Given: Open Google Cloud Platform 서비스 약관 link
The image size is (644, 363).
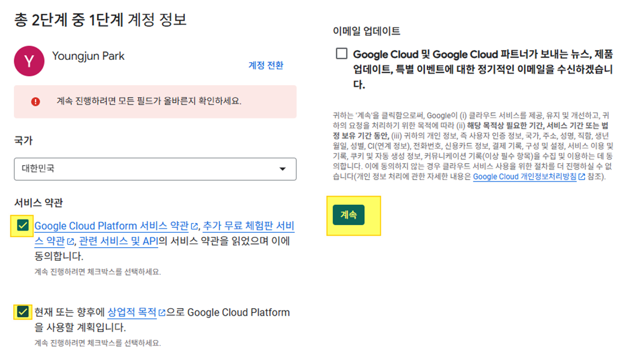Looking at the screenshot, I should 111,226.
